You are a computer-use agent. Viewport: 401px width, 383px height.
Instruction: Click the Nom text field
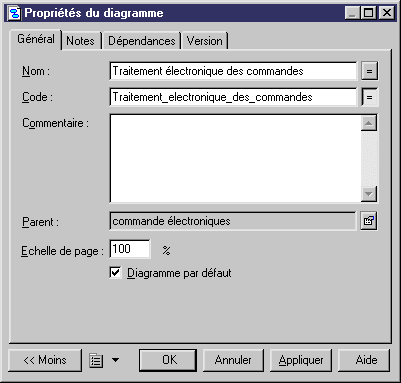233,71
